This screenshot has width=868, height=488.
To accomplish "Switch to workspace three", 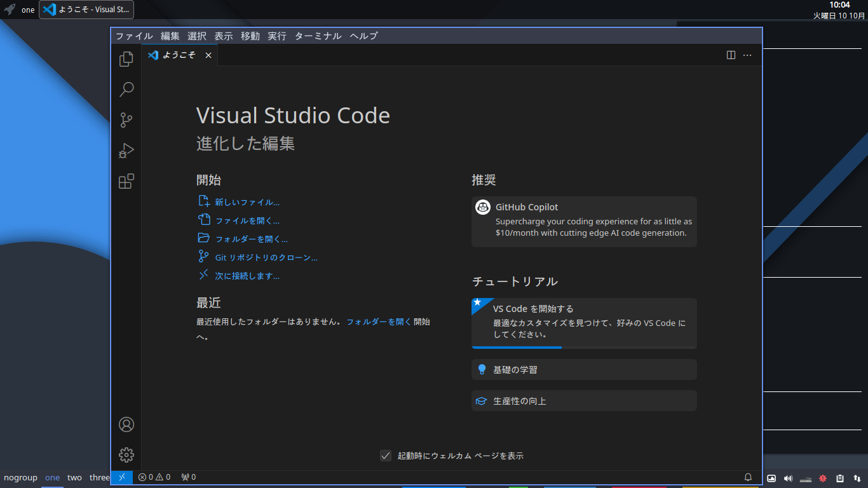I will 100,477.
